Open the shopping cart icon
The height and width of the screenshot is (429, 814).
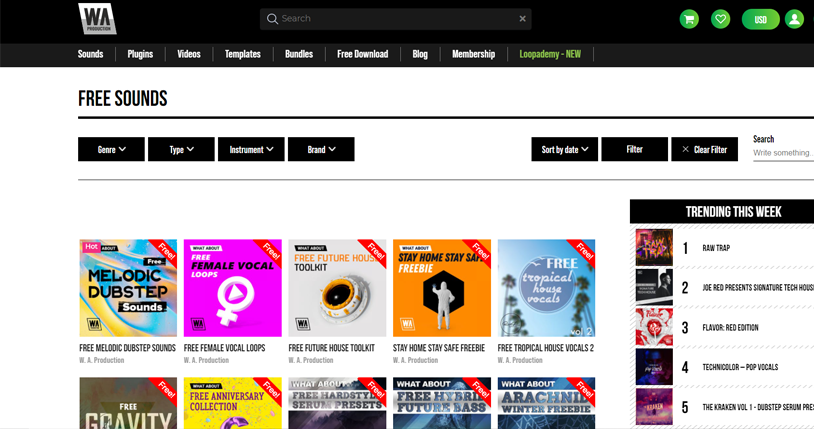click(688, 19)
